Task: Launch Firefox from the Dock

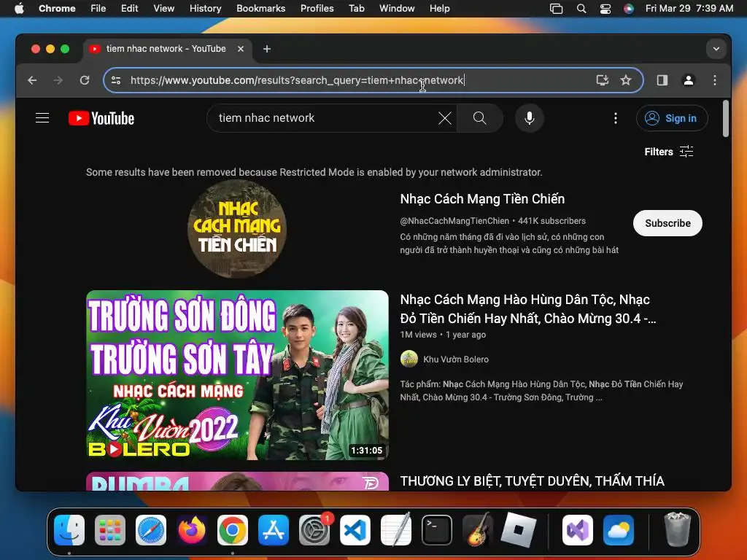Action: (192, 530)
